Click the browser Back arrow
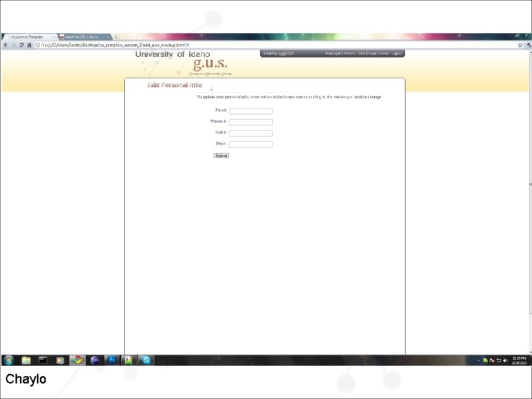The height and width of the screenshot is (399, 532). (x=6, y=45)
